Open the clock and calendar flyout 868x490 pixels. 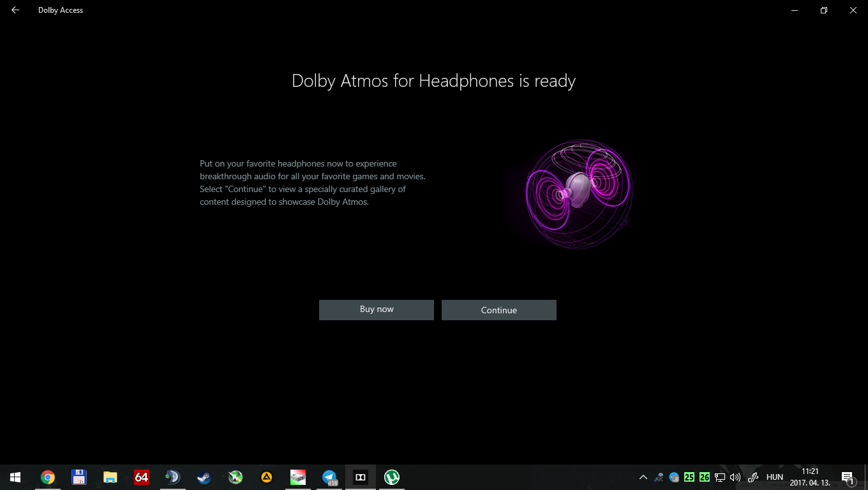tap(810, 477)
